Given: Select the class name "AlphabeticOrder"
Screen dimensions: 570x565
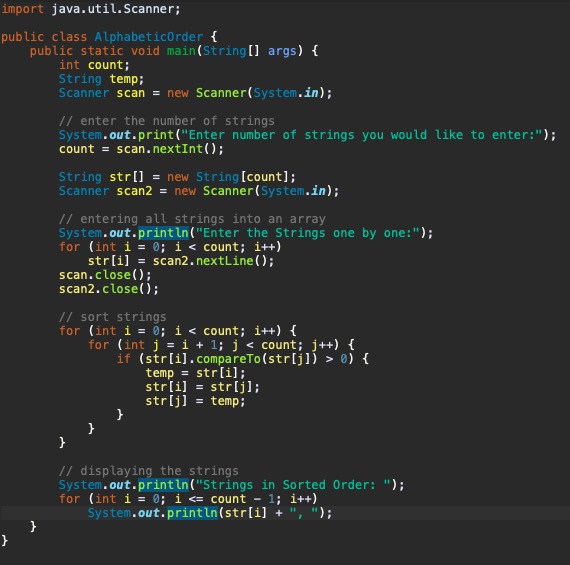Looking at the screenshot, I should [149, 37].
